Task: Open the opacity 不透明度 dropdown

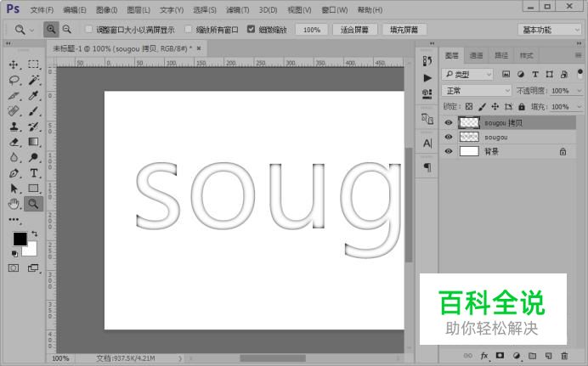Action: (x=579, y=91)
